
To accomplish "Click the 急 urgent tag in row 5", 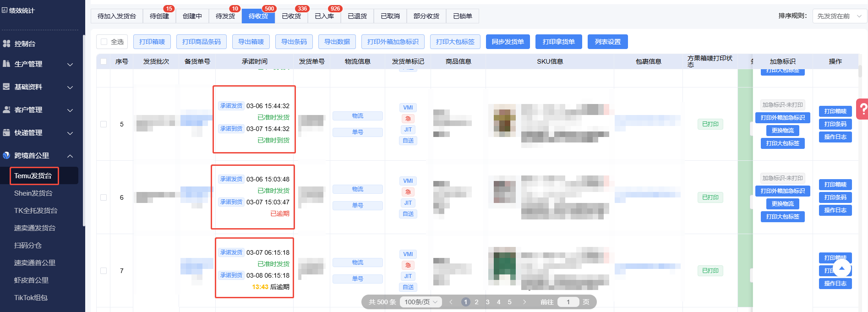I will pos(408,119).
